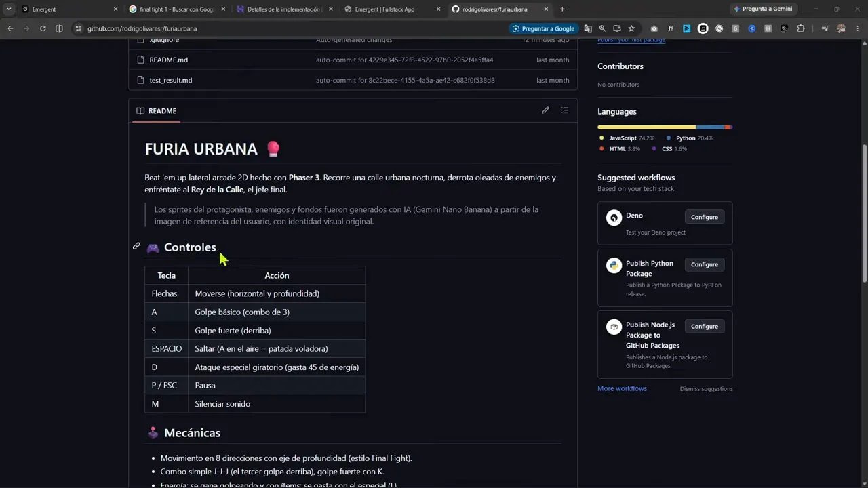Go forward with the browser forward arrow
The image size is (868, 488).
coord(26,28)
